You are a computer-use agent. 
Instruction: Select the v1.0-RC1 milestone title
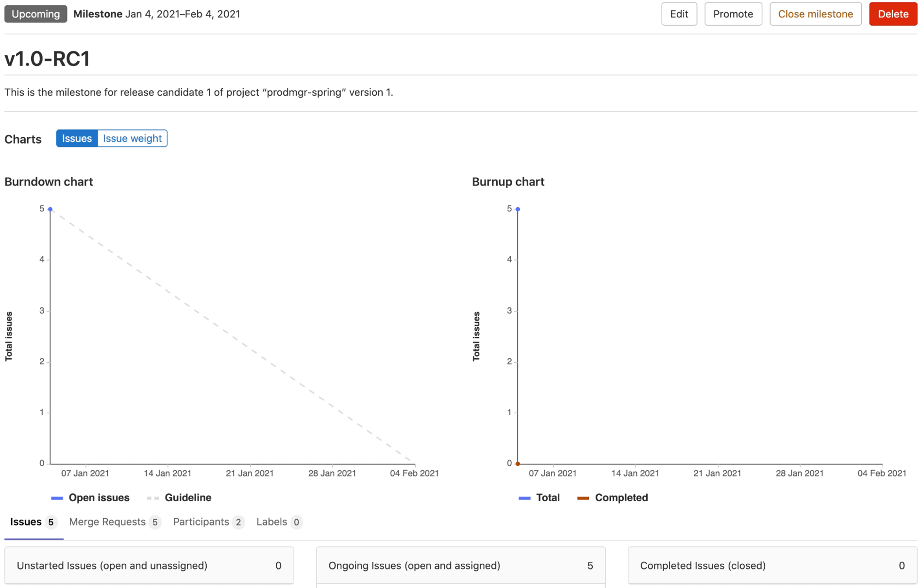(48, 58)
